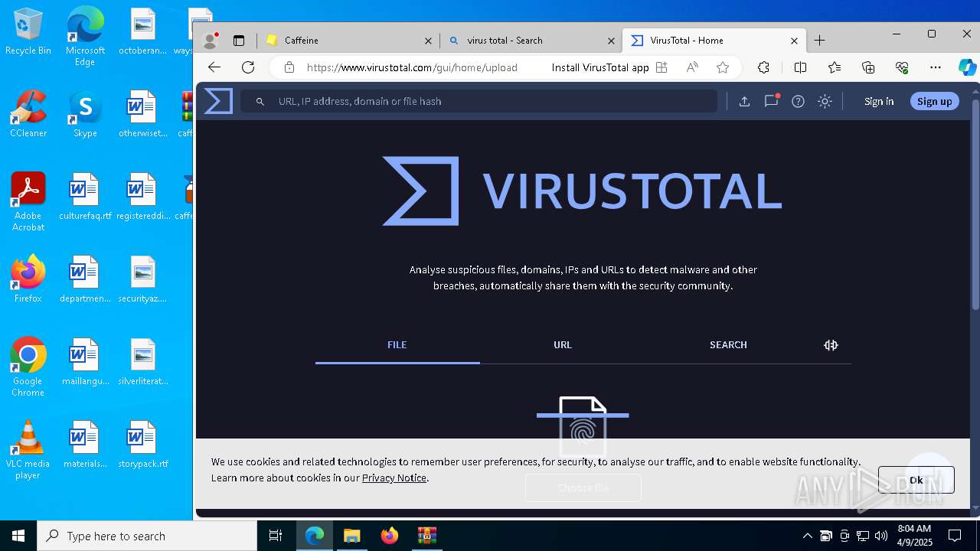Screen dimensions: 980x551
Task: Accept cookies with the Ok button
Action: coord(916,480)
